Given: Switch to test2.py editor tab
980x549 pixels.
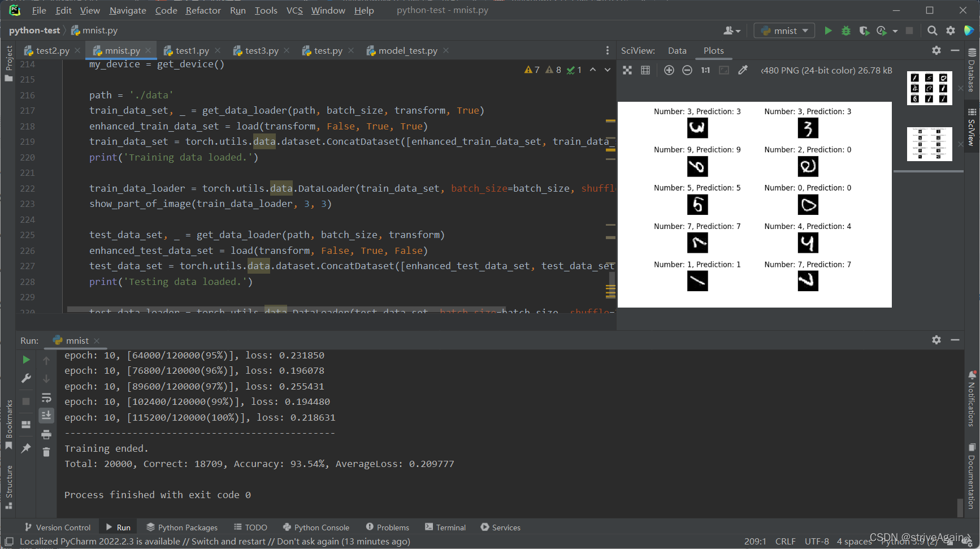Looking at the screenshot, I should [x=53, y=50].
